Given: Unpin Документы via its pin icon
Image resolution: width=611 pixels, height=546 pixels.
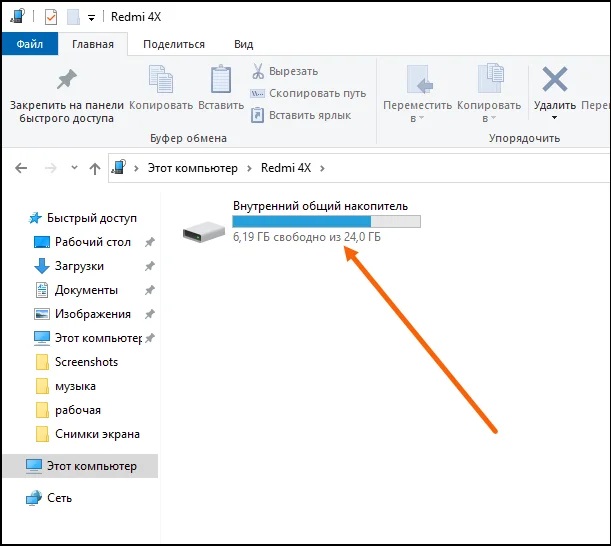Looking at the screenshot, I should pos(150,290).
